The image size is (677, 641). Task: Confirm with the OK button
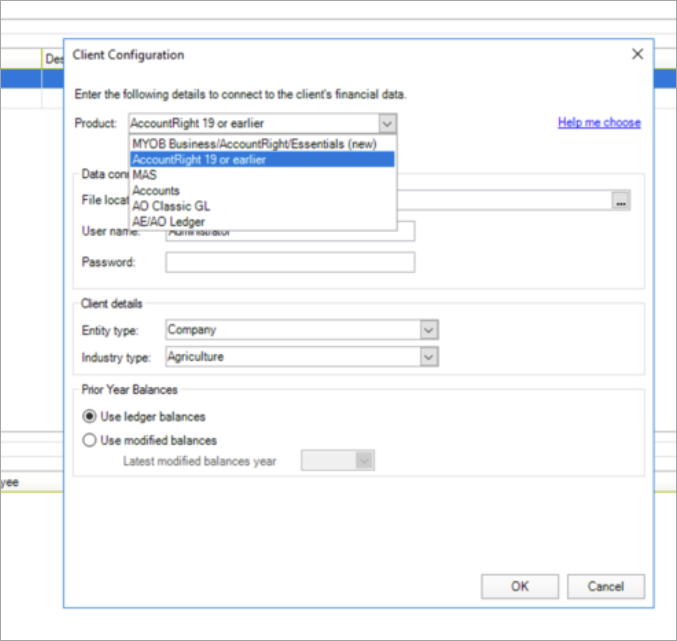[520, 586]
